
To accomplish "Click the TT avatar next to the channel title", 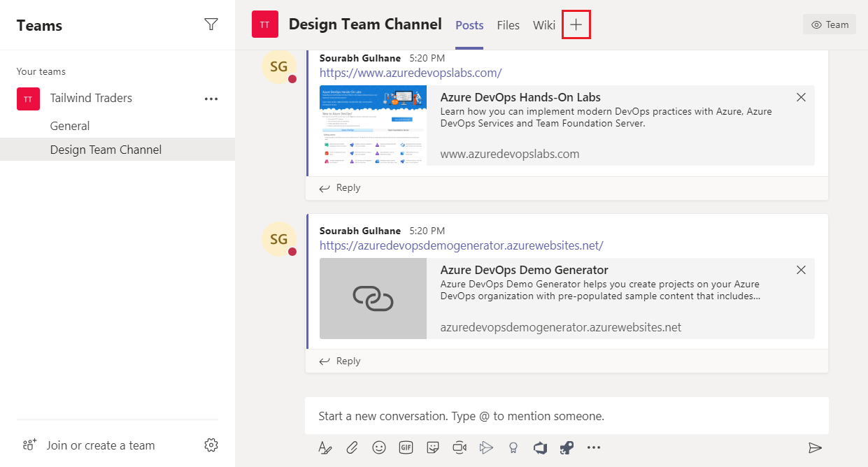I will pyautogui.click(x=265, y=24).
